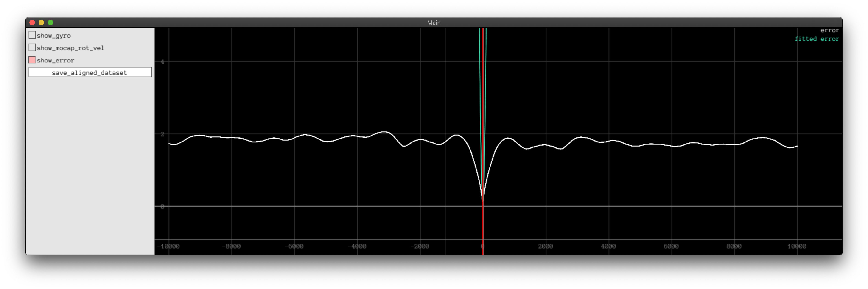Click the green zoom traffic-light button

tap(50, 22)
